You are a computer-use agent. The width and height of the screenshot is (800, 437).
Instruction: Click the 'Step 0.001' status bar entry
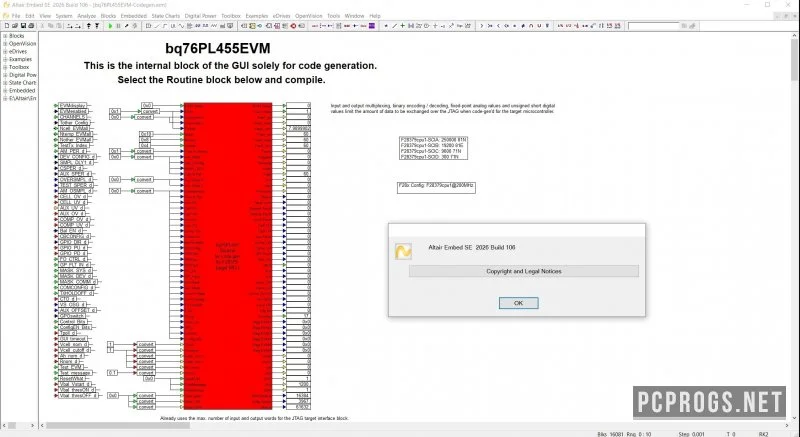coord(692,434)
